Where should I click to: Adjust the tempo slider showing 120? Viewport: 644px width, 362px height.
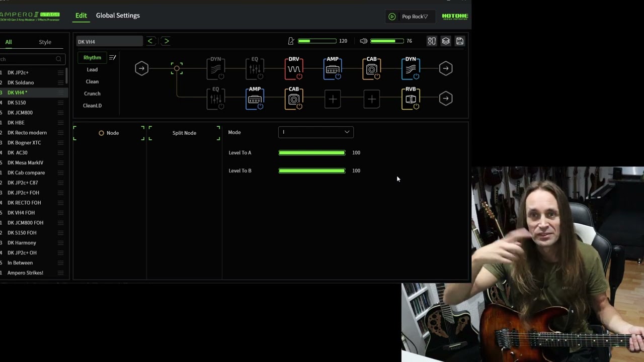point(317,41)
